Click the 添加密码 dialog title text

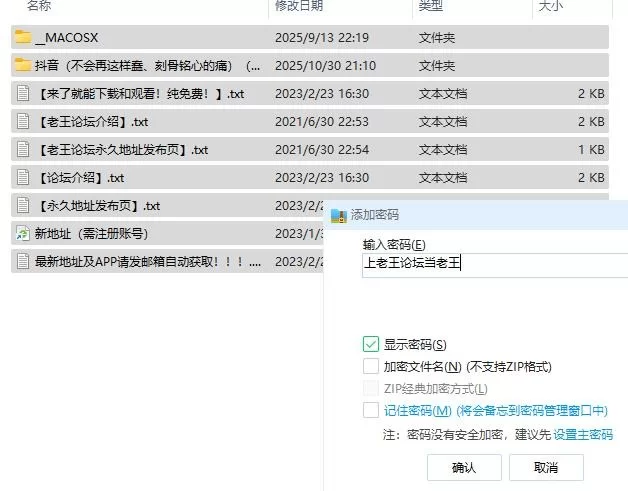[x=374, y=215]
